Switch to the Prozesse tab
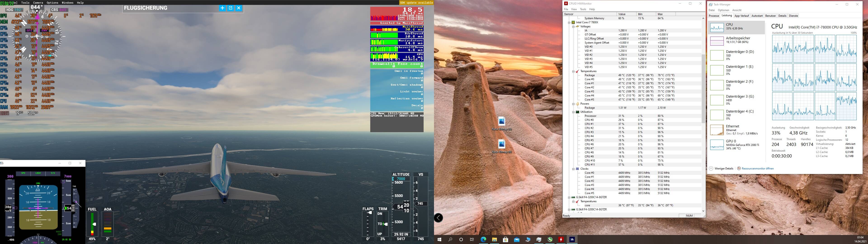The image size is (868, 244). pyautogui.click(x=714, y=16)
